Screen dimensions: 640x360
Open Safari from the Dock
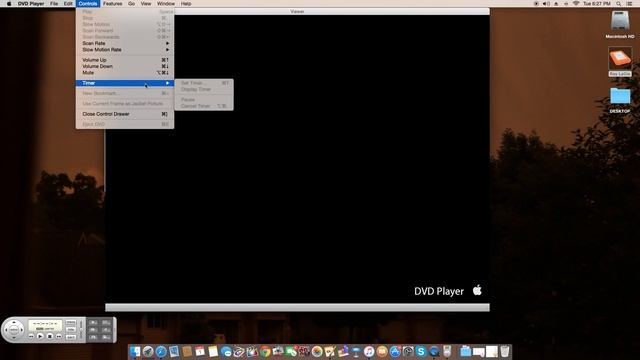(161, 351)
